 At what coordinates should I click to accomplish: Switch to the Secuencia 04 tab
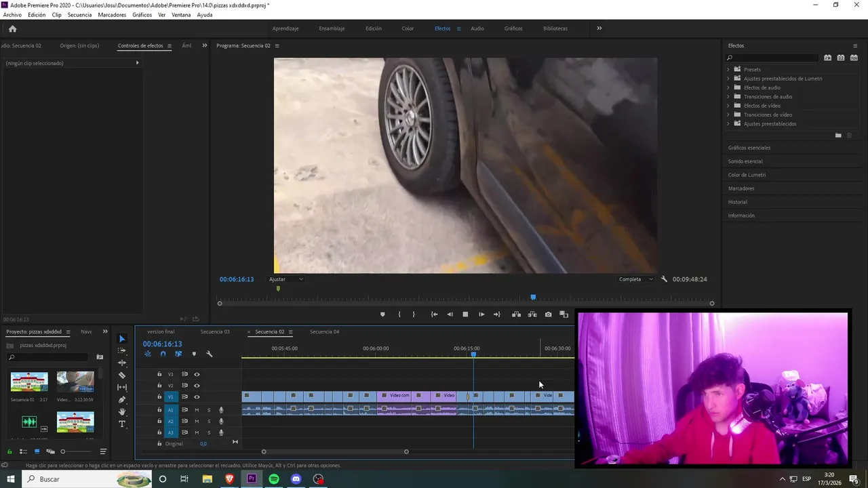tap(324, 332)
